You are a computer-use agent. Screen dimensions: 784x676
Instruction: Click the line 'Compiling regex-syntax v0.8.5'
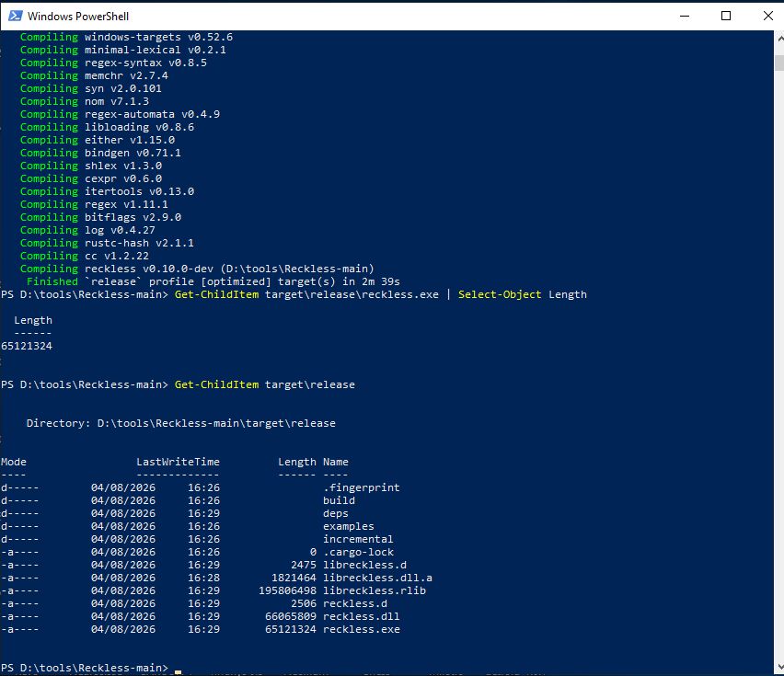click(113, 63)
